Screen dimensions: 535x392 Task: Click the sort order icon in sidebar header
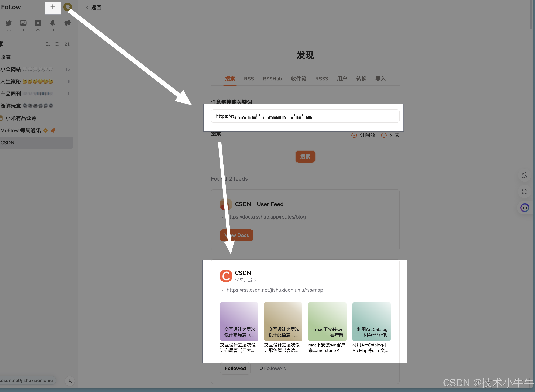[x=48, y=44]
